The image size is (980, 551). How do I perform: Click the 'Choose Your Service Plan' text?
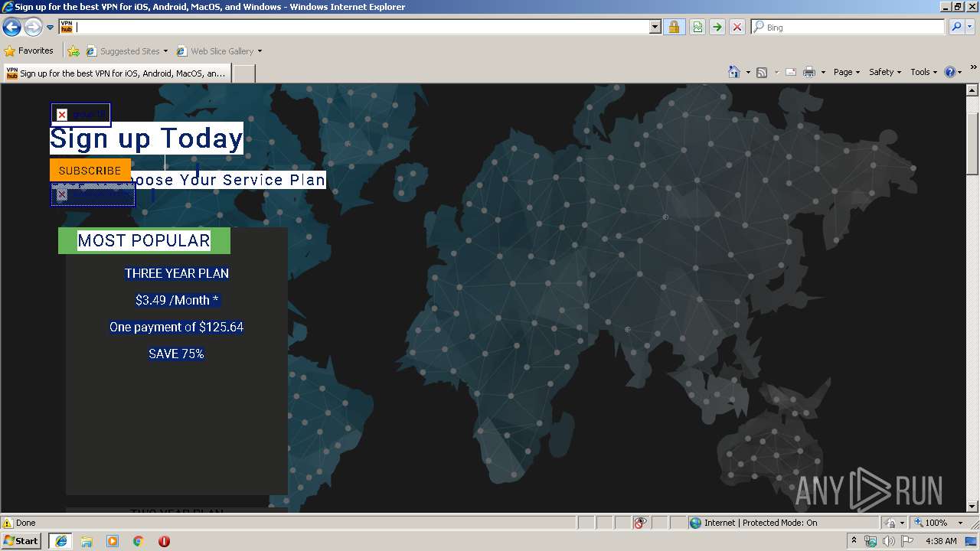click(x=228, y=180)
